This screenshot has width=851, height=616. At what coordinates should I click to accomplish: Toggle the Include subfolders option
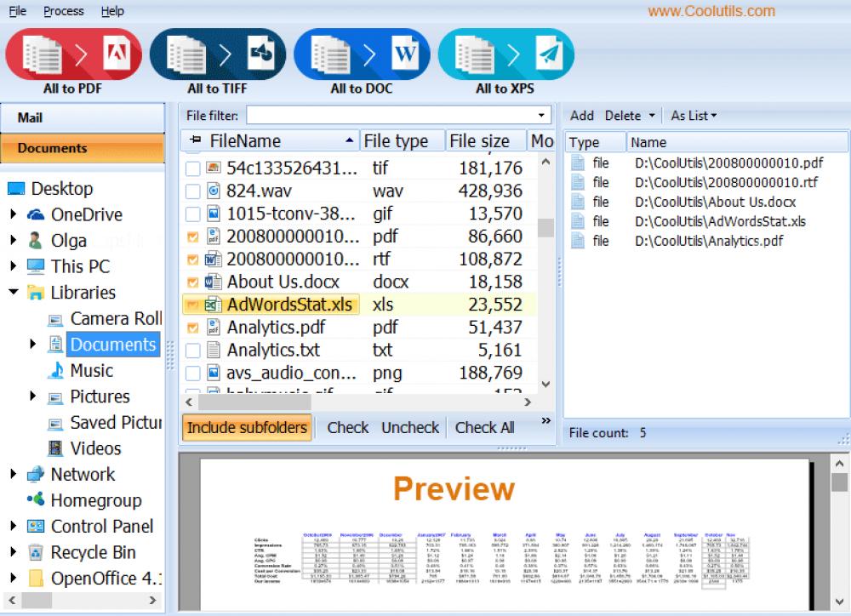[246, 427]
